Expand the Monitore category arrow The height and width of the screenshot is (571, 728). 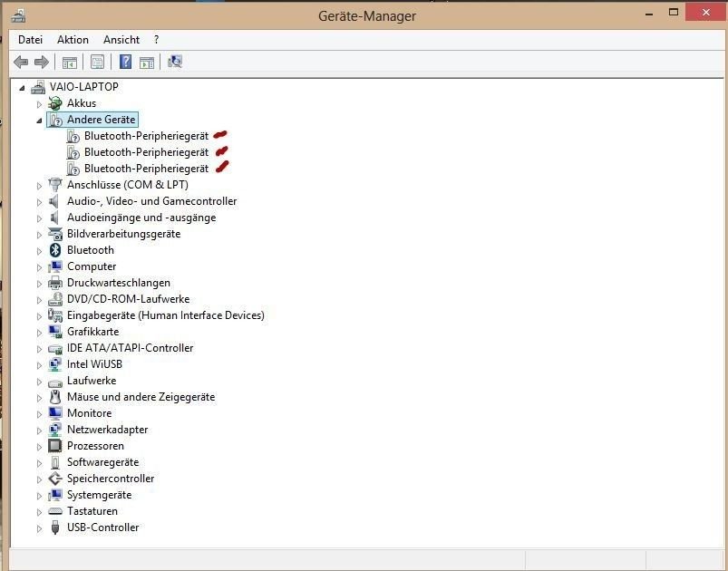coord(39,414)
